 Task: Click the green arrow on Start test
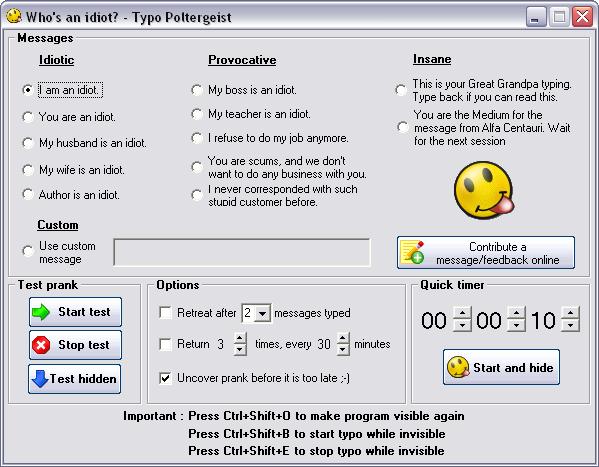[x=41, y=312]
